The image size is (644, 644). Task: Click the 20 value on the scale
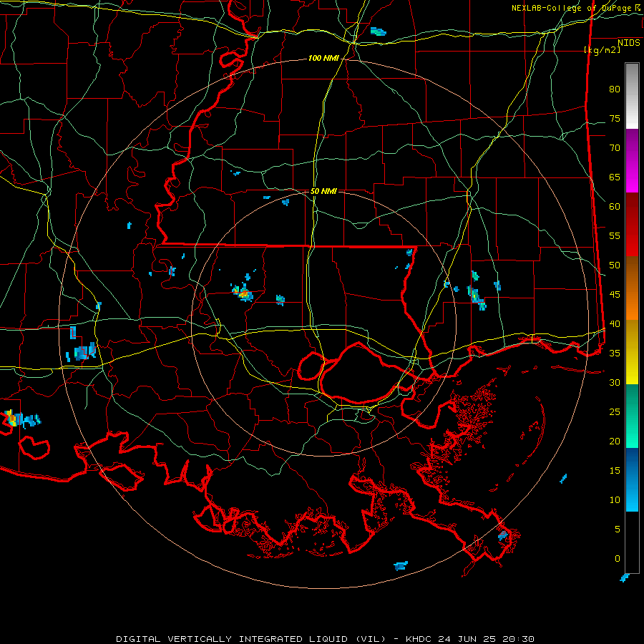coord(615,441)
